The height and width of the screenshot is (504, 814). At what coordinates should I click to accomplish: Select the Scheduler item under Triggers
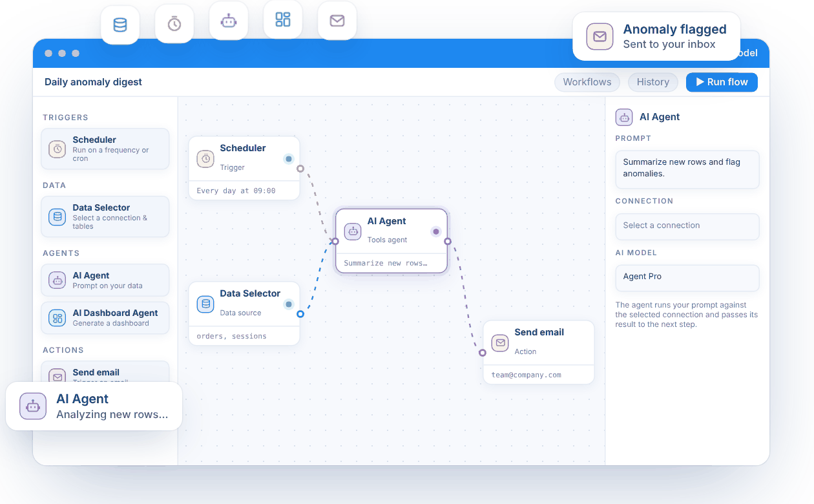click(105, 149)
